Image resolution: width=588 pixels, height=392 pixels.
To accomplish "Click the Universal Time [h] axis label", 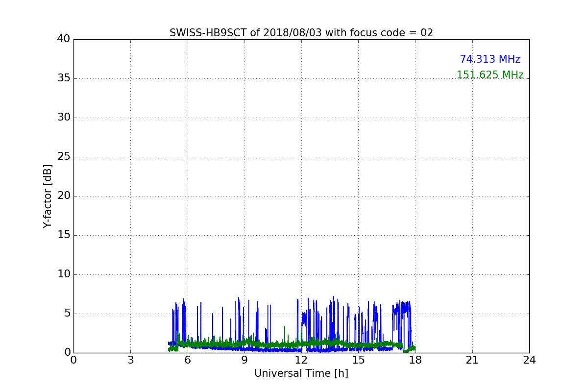I will pos(301,373).
